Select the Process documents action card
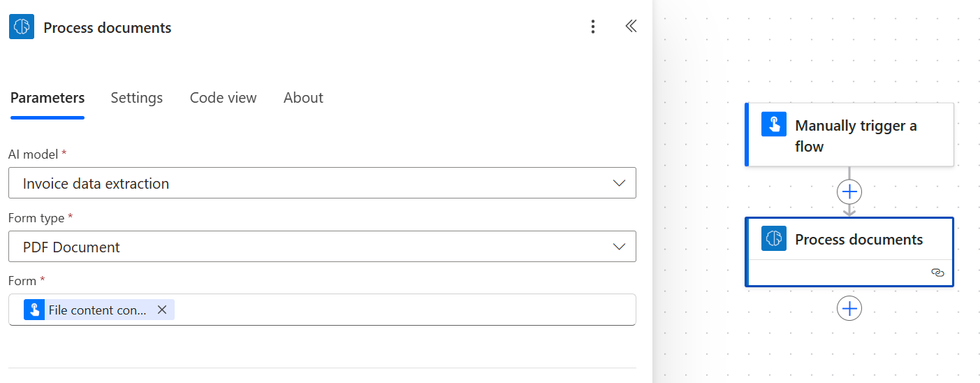This screenshot has width=980, height=383. (x=858, y=240)
